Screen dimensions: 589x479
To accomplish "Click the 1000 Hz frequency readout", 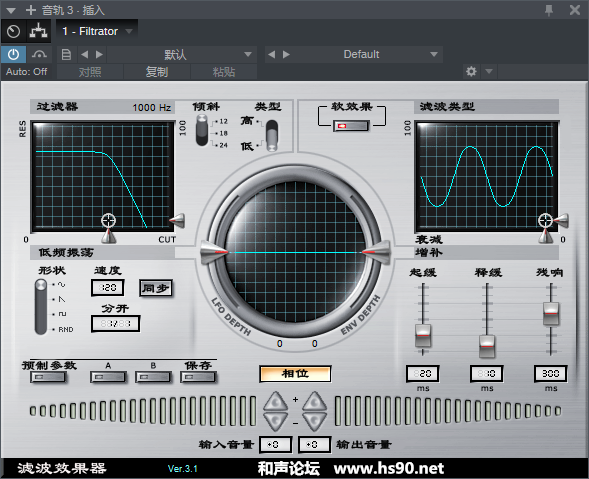I will pos(152,108).
